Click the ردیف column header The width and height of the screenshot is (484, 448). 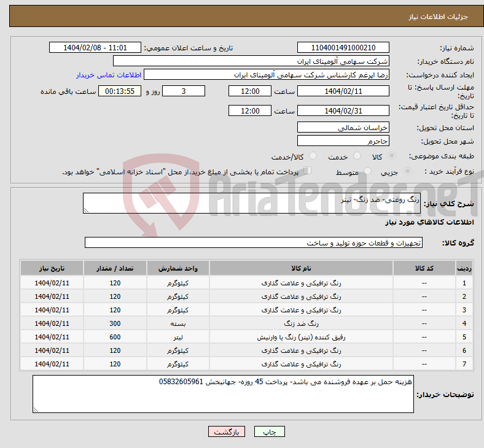(x=464, y=268)
